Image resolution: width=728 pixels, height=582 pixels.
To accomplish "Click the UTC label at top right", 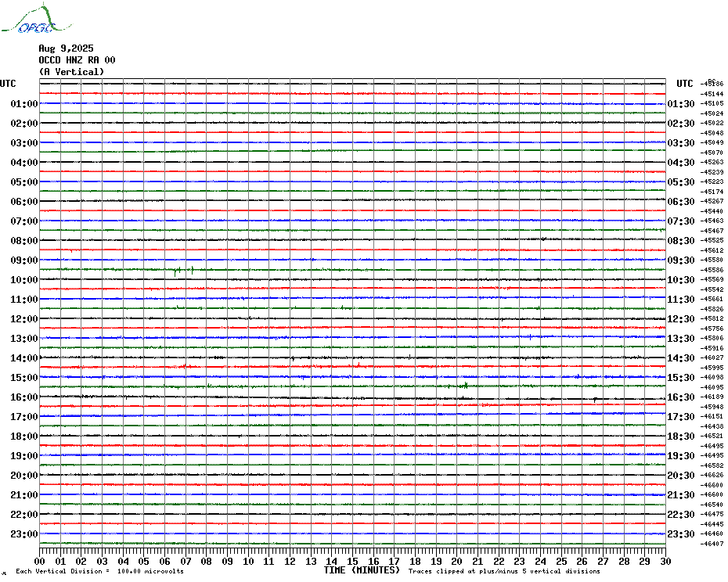I will [x=685, y=84].
